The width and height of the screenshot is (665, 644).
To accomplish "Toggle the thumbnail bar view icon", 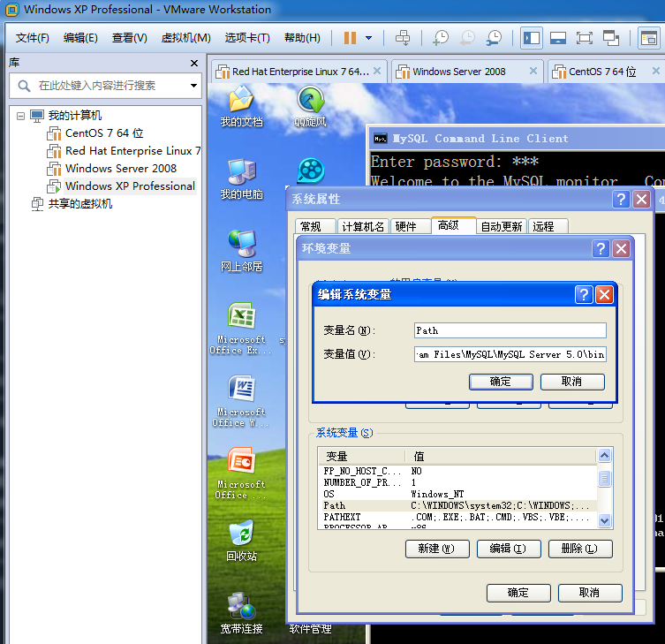I will (x=558, y=38).
